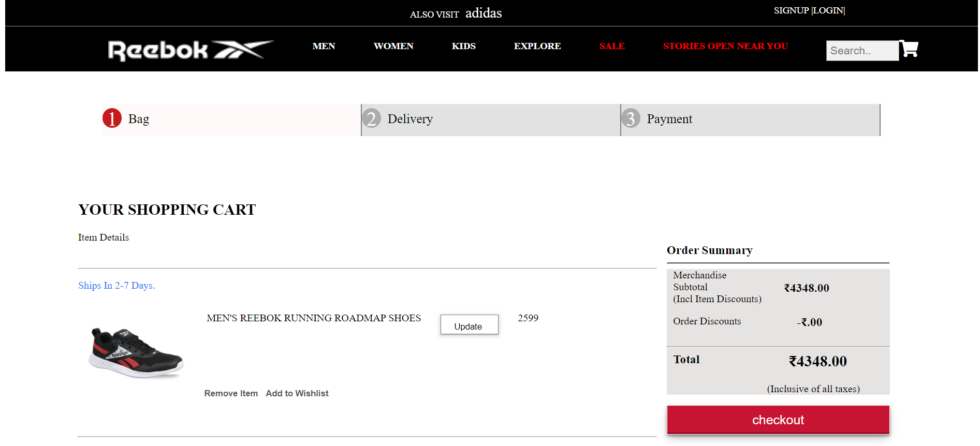The width and height of the screenshot is (980, 446).
Task: Visit the adidas link
Action: tap(484, 13)
